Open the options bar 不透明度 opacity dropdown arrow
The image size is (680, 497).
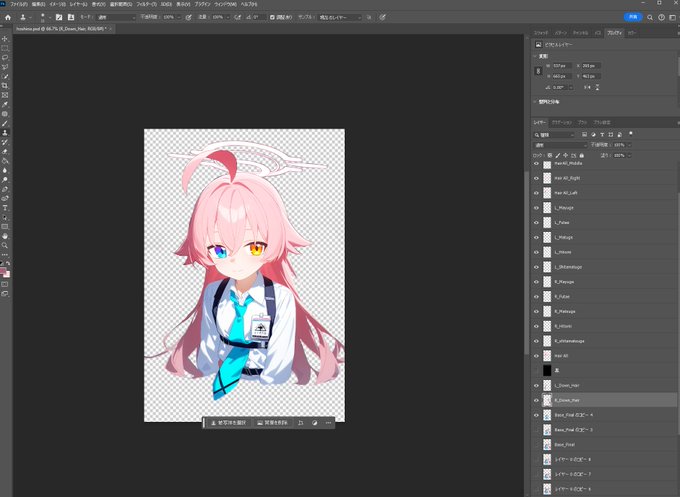pos(178,17)
